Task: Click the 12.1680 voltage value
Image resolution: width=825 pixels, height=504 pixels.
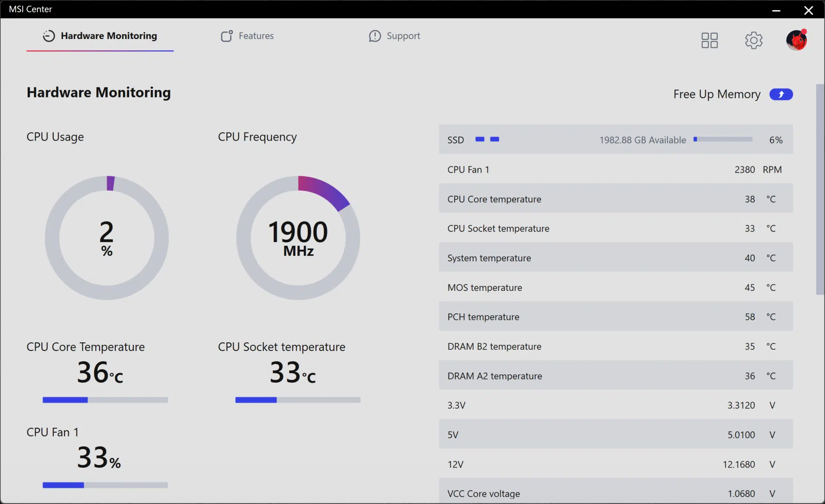Action: (x=739, y=464)
